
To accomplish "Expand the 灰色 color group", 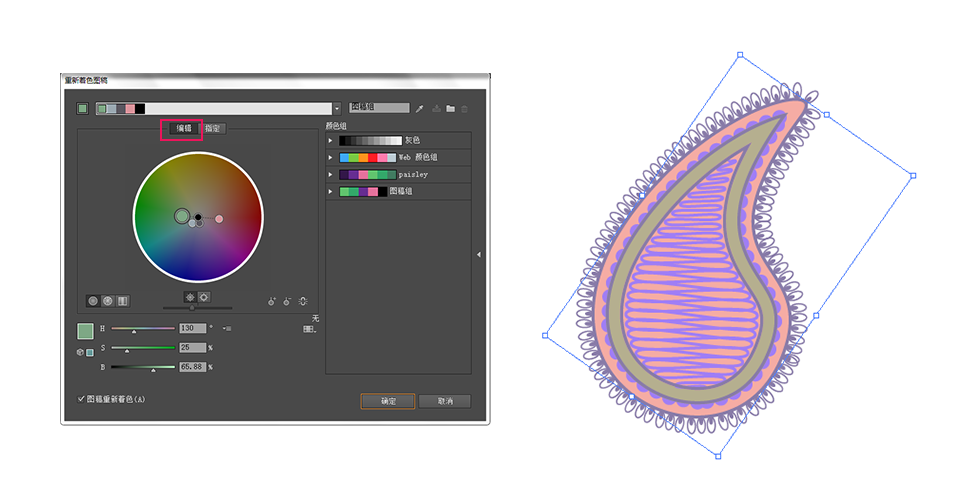I will coord(331,141).
